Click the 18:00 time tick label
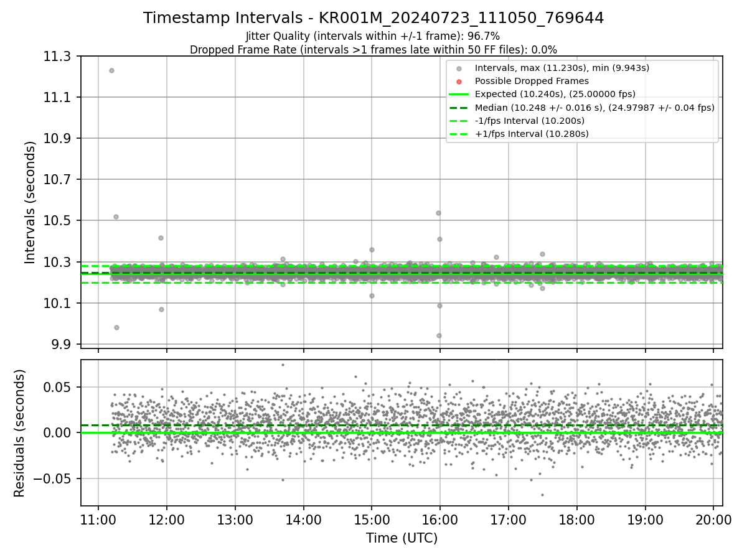This screenshot has height=560, width=747. click(x=576, y=520)
